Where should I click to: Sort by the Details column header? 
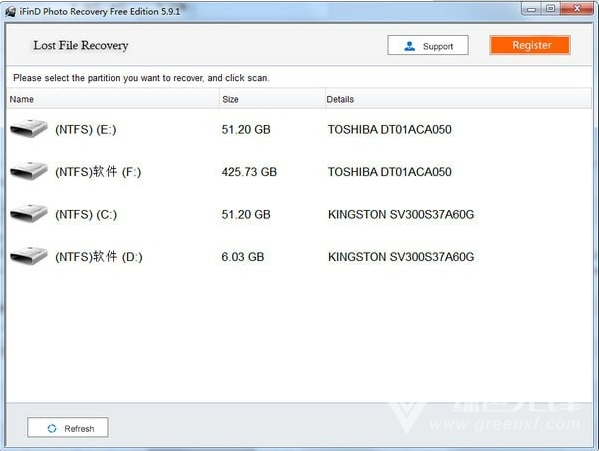point(458,99)
